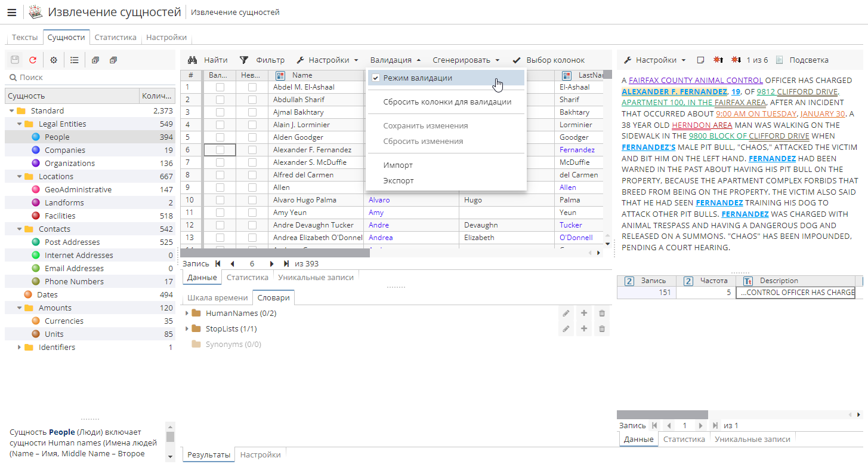868x467 pixels.
Task: Open the top-level Настройки tab
Action: 166,37
